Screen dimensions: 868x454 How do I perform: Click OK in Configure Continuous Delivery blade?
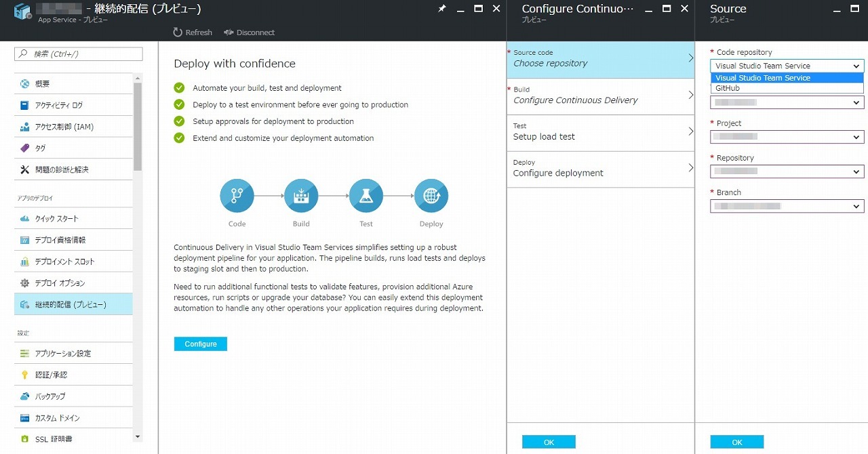click(549, 442)
